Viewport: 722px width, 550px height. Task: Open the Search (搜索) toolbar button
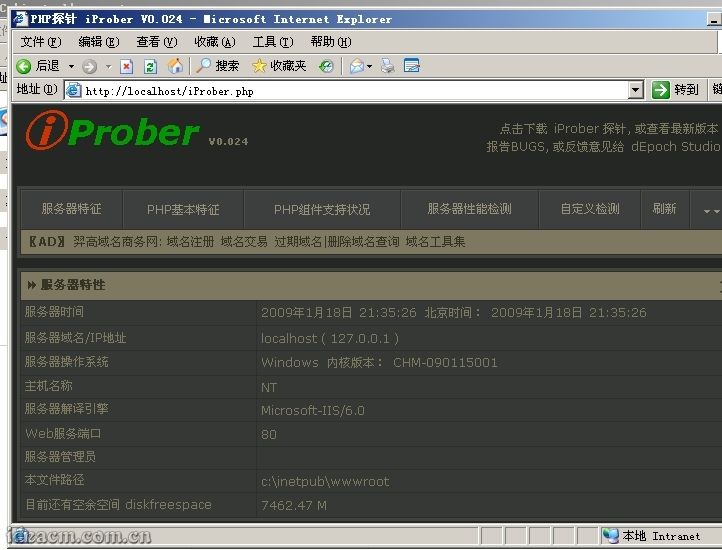point(218,66)
